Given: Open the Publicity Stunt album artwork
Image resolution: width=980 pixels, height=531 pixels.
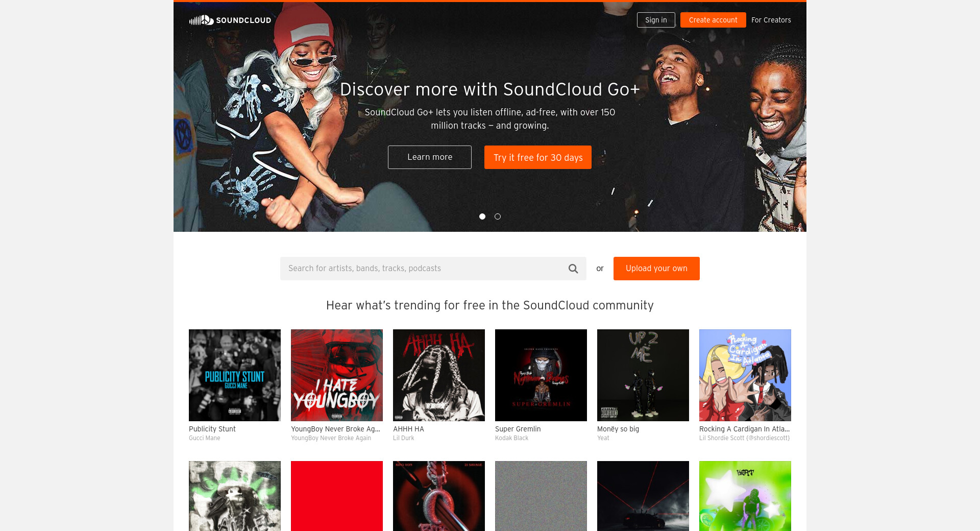Looking at the screenshot, I should (235, 375).
